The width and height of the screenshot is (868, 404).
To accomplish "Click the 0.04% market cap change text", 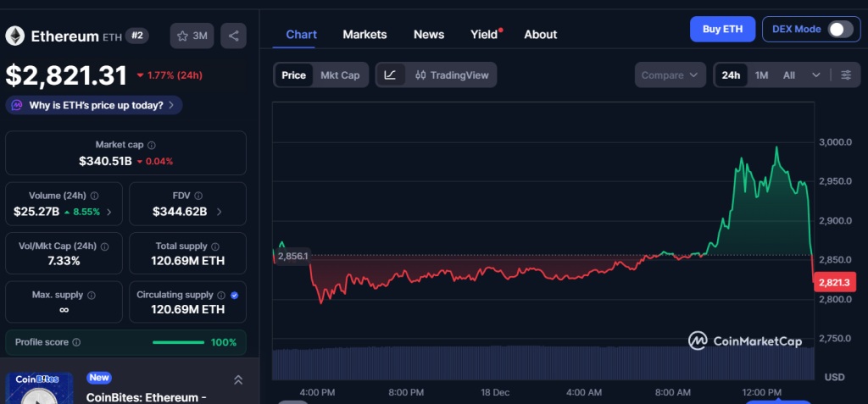I will [159, 162].
